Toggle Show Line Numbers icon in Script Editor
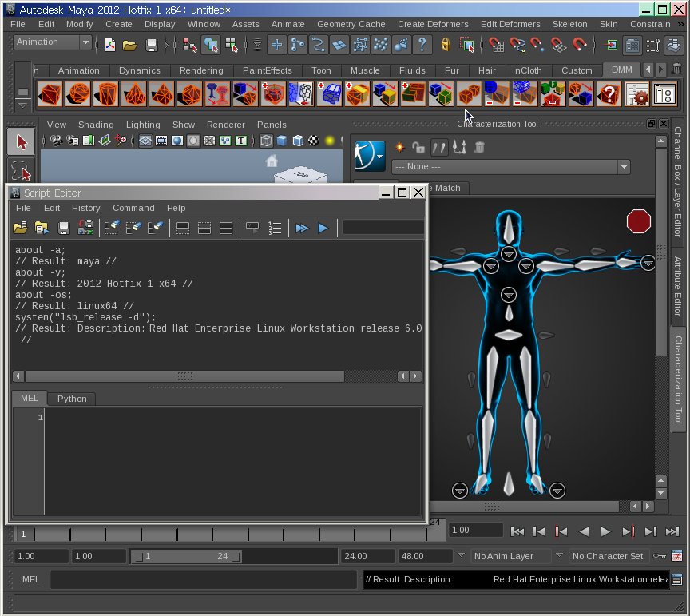Viewport: 690px width, 616px height. pyautogui.click(x=275, y=228)
